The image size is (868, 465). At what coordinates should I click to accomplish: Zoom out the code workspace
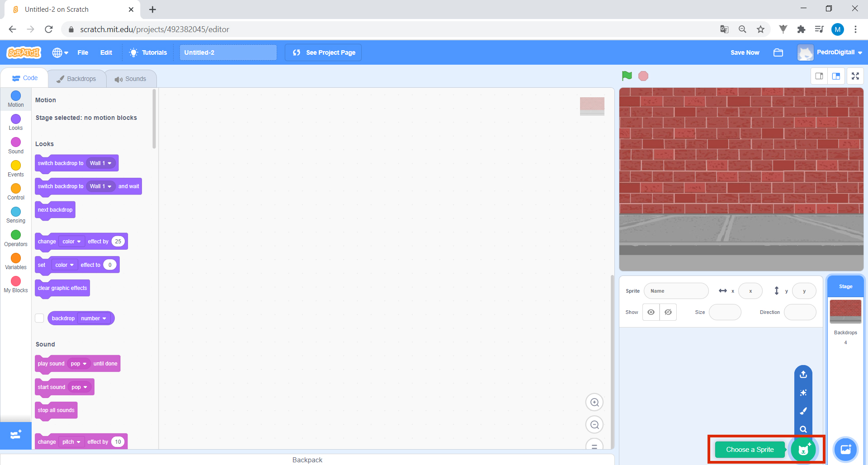[x=594, y=425]
